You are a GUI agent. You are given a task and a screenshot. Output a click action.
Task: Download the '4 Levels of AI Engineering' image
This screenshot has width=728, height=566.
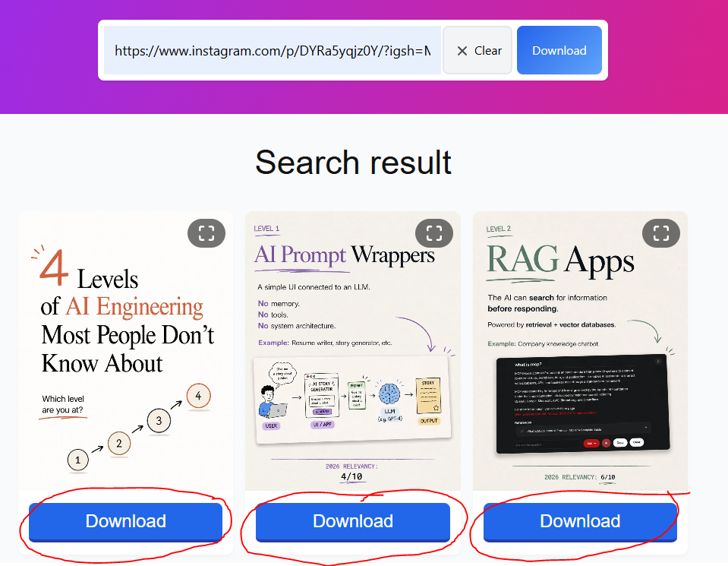tap(126, 522)
